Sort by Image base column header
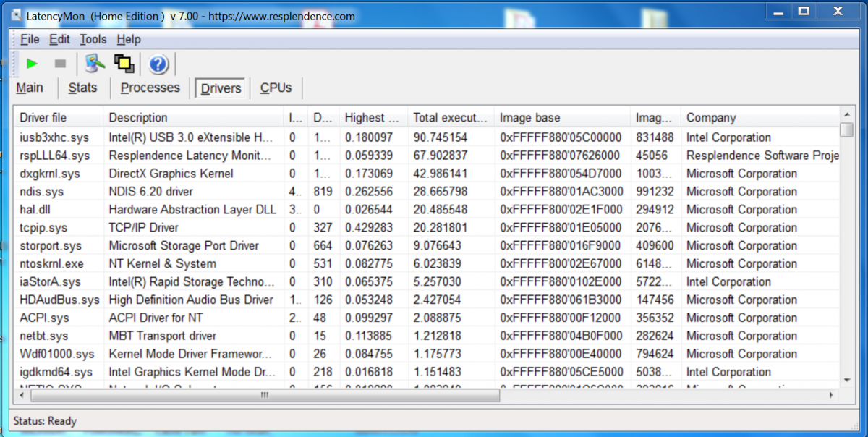This screenshot has width=868, height=437. pyautogui.click(x=562, y=117)
